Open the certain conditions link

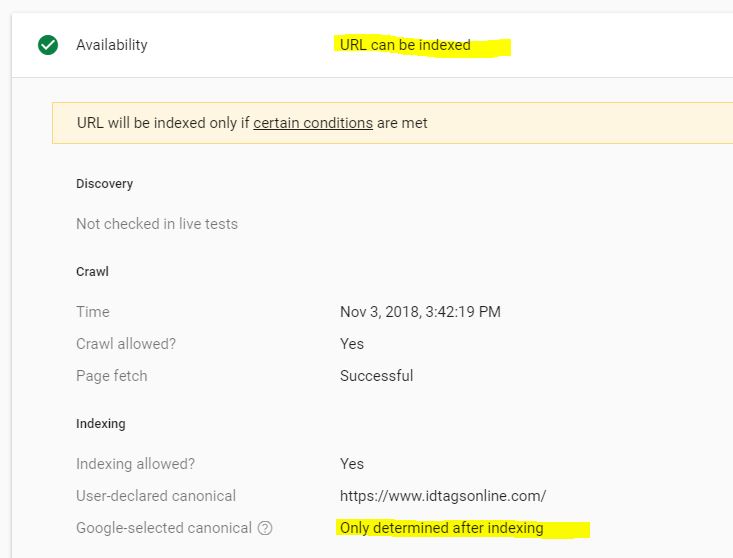(313, 123)
